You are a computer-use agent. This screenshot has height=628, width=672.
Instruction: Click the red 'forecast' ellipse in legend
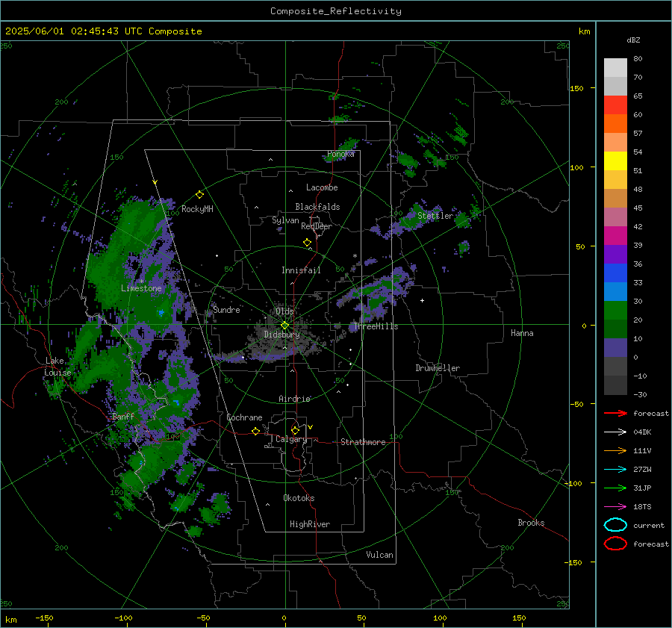coord(615,544)
